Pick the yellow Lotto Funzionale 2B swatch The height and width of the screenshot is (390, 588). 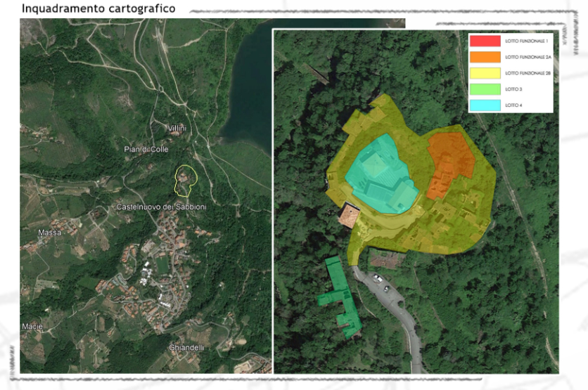(x=485, y=74)
